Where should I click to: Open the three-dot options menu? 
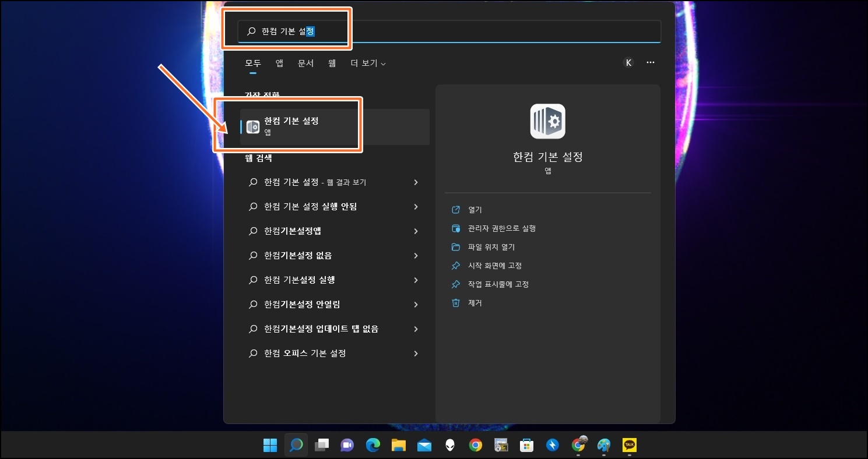point(651,63)
